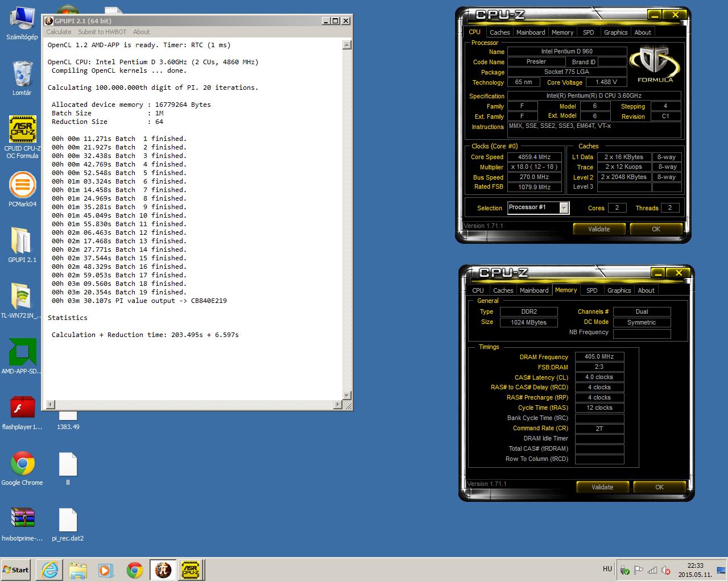
Task: Switch to Memory tab in upper CPU-Z
Action: [562, 32]
